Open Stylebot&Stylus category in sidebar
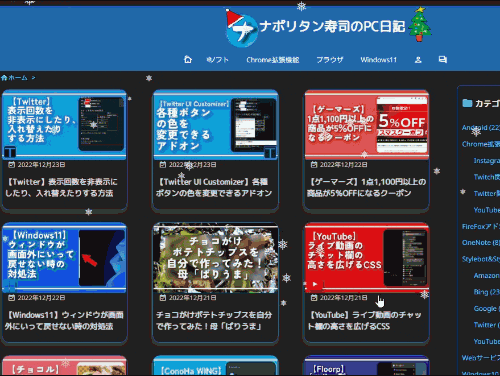Screen dimensions: 500x376 481,259
